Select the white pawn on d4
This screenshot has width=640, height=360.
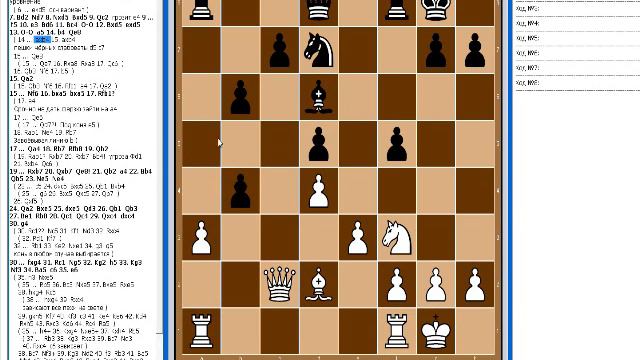point(318,191)
